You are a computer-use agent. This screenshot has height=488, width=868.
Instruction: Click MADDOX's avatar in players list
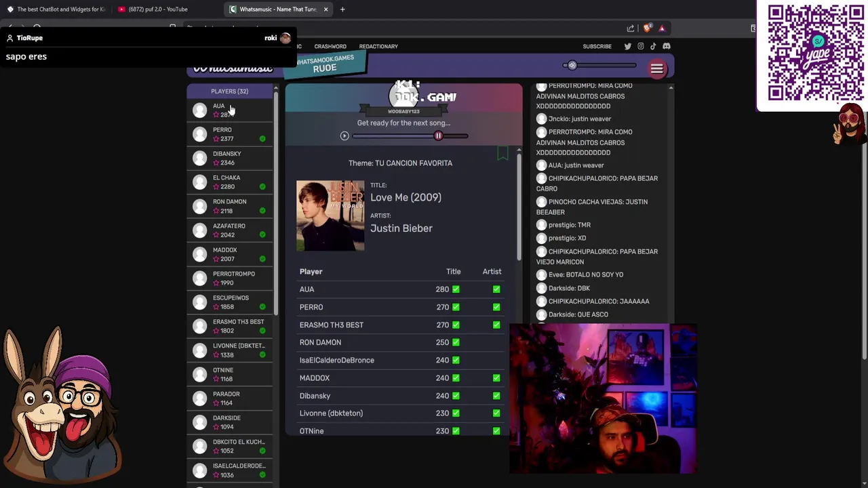tap(199, 254)
